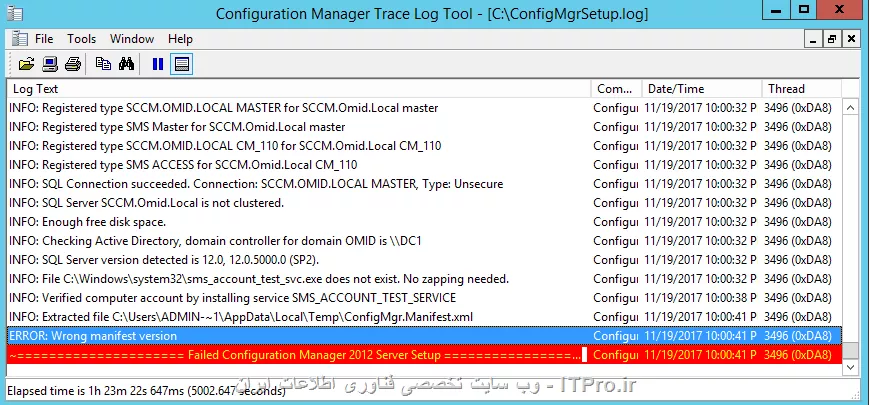Sort by the Thread column header

[802, 89]
